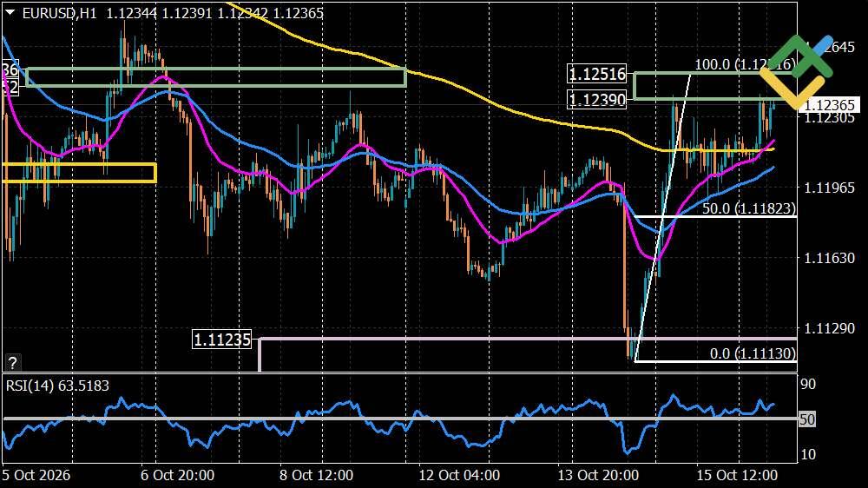
Task: Click the 1.11235 level label
Action: click(x=222, y=339)
